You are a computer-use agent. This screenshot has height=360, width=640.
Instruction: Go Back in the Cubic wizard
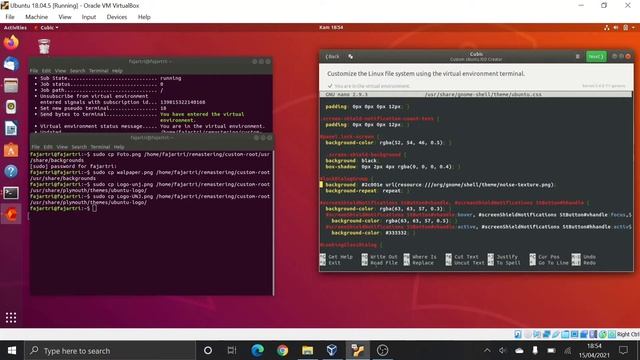coord(332,56)
